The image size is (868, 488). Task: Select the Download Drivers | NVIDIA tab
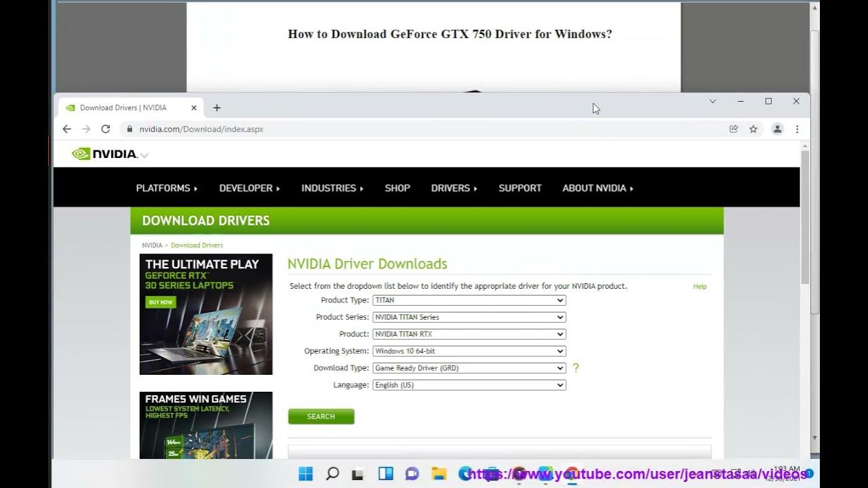(129, 108)
